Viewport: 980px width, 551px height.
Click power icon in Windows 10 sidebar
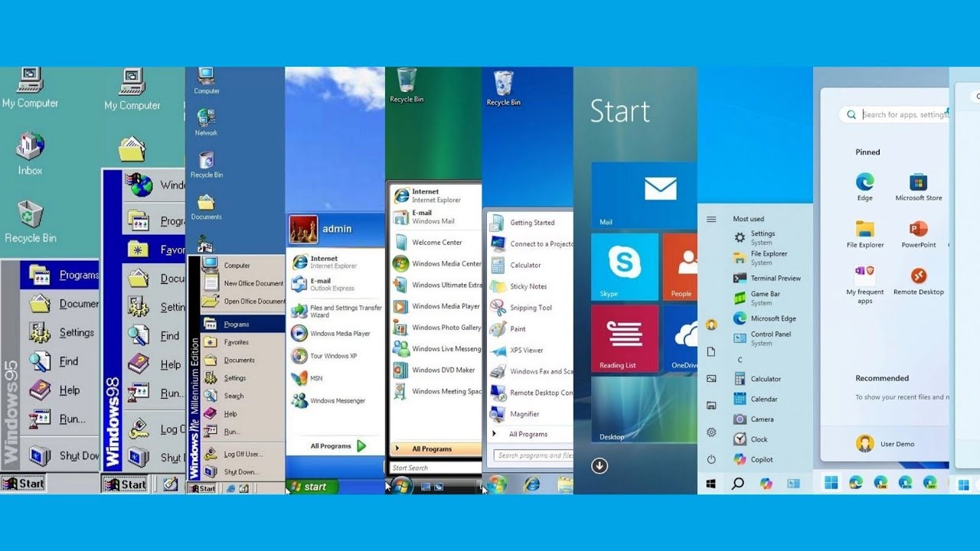tap(711, 459)
